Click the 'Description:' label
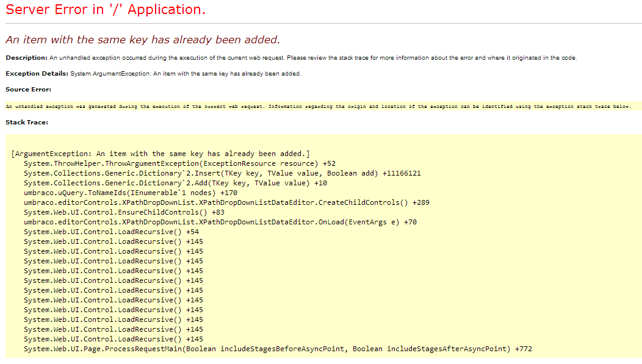 tap(26, 58)
